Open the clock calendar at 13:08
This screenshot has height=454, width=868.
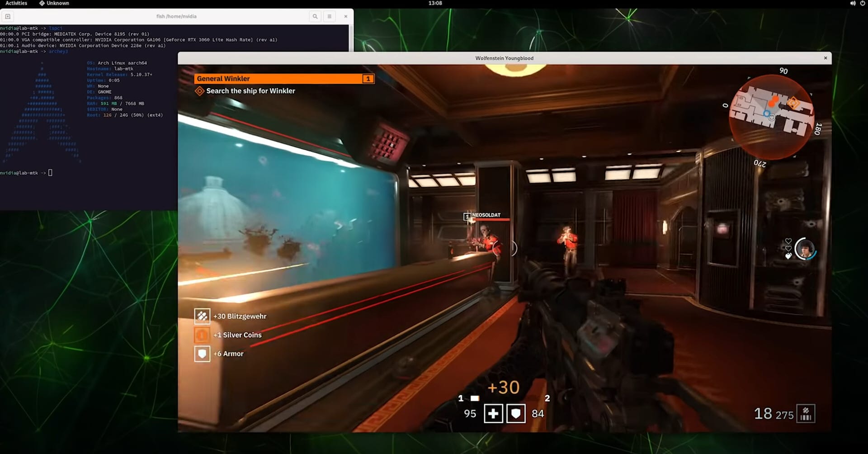(435, 3)
